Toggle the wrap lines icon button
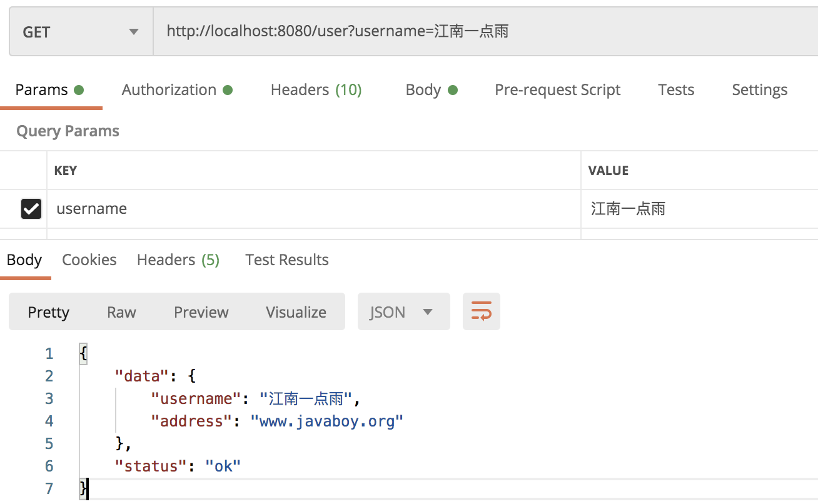 pos(481,311)
